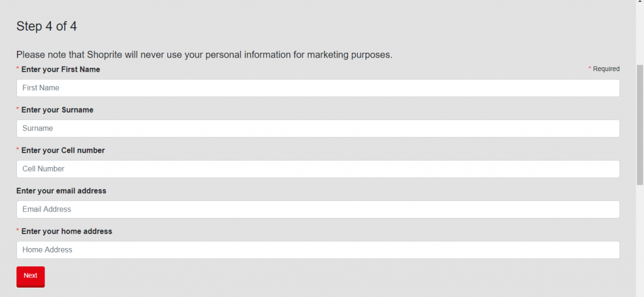Click the 'Enter your Surname' label
Image resolution: width=644 pixels, height=297 pixels.
pyautogui.click(x=57, y=110)
